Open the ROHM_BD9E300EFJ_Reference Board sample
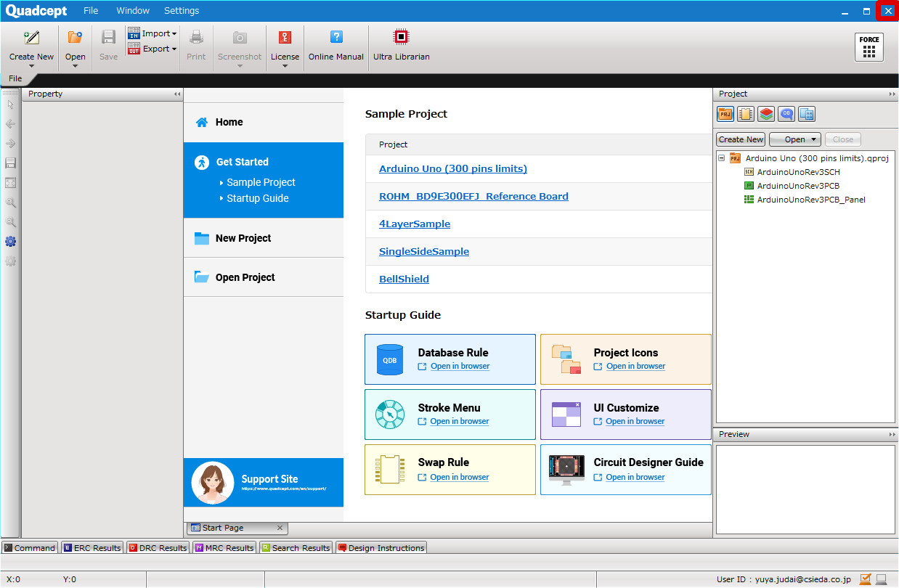The height and width of the screenshot is (588, 899). (x=473, y=196)
